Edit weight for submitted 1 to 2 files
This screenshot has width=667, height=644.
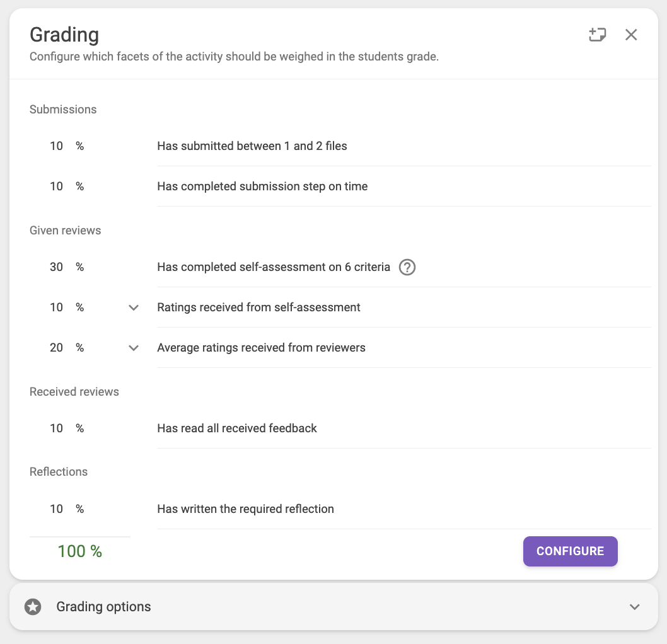tap(57, 146)
